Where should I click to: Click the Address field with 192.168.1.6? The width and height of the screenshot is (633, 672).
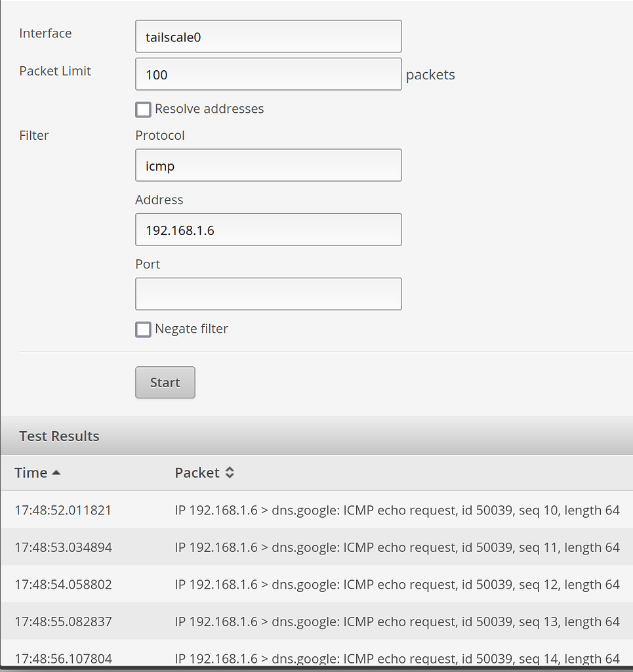268,230
